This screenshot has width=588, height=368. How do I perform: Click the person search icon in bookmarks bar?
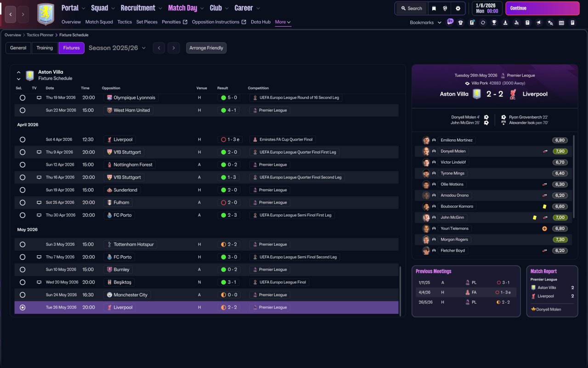point(516,23)
